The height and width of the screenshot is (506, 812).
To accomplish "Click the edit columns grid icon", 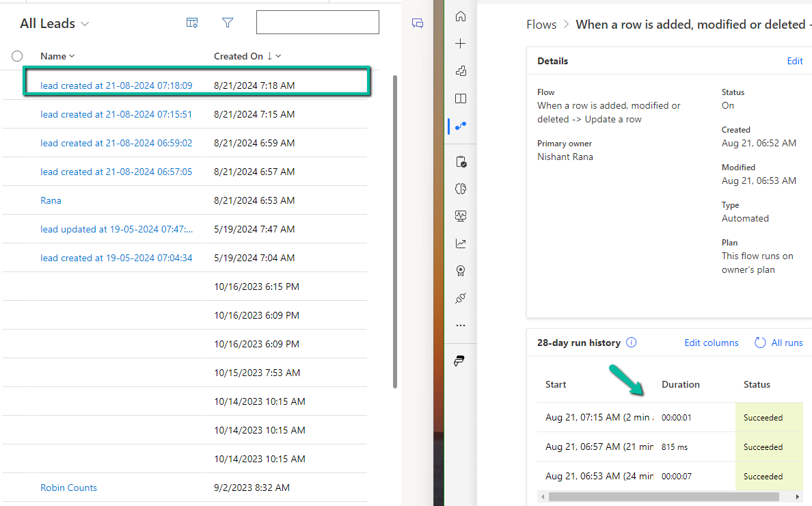I will (192, 23).
